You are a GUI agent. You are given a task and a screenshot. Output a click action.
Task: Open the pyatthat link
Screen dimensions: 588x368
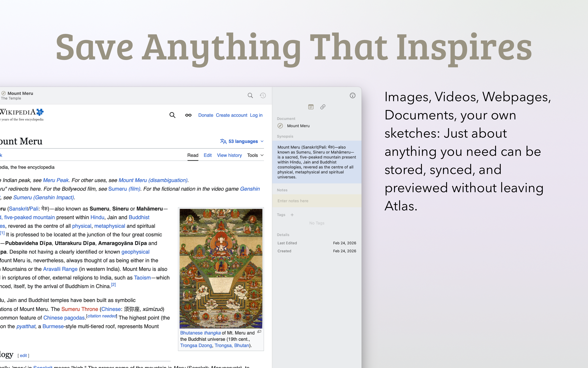26,326
